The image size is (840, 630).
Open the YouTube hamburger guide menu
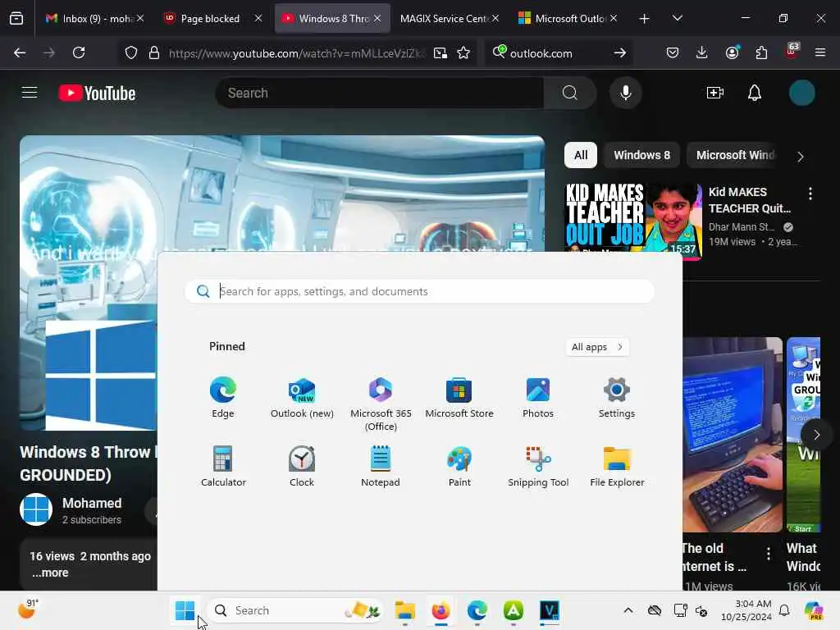30,93
